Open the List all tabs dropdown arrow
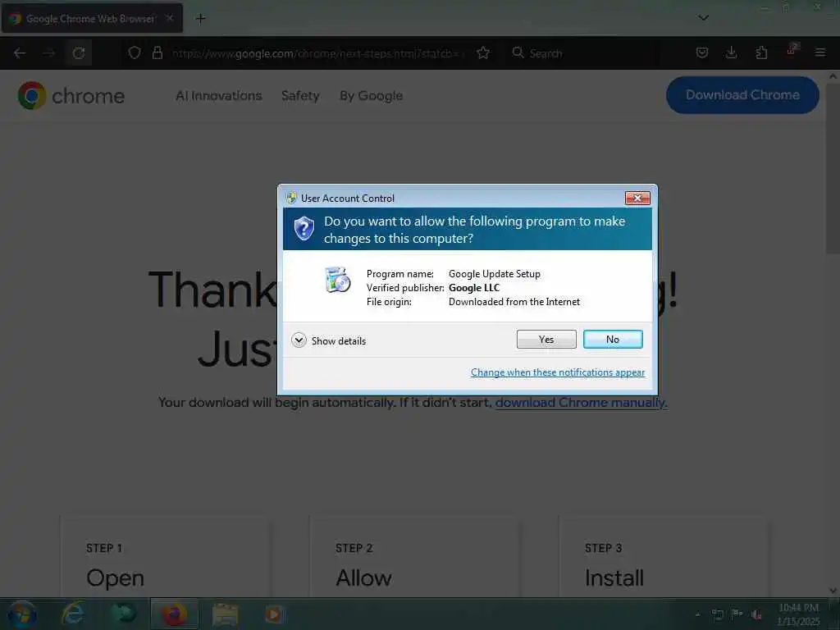This screenshot has height=630, width=840. point(703,18)
